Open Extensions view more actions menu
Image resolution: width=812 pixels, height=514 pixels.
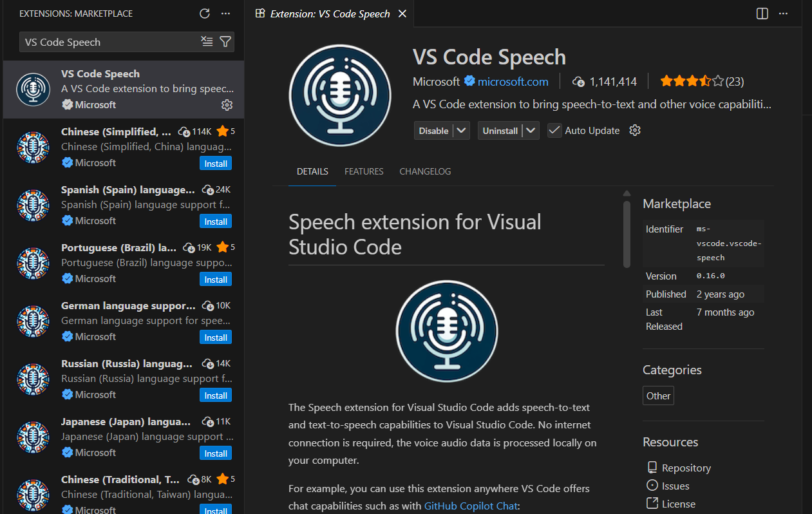point(225,14)
